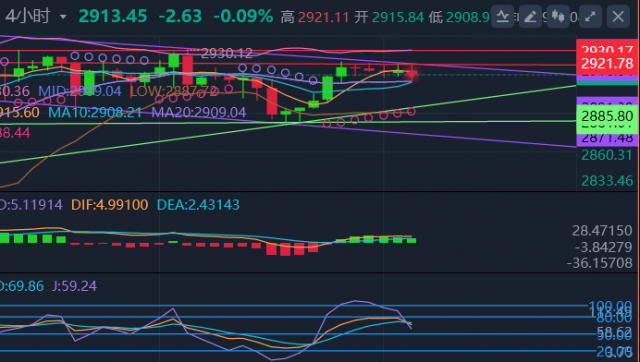This screenshot has height=362, width=640.
Task: Toggle the MA10:2908.21 indicator label
Action: pos(95,112)
